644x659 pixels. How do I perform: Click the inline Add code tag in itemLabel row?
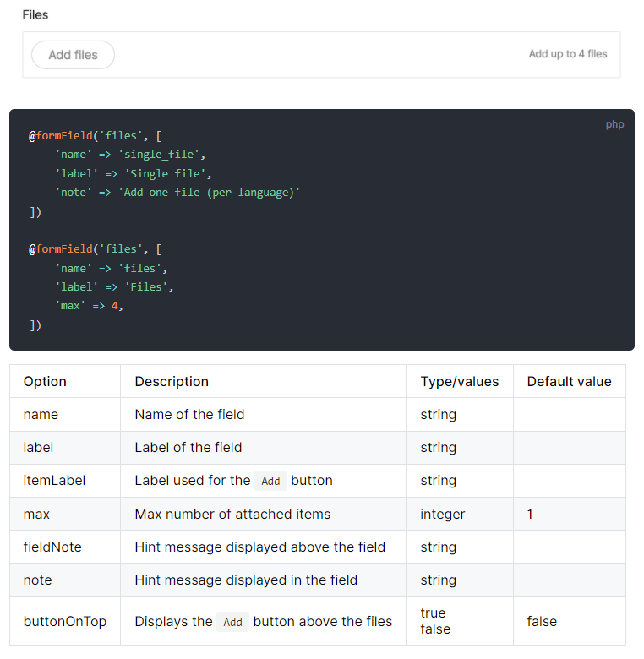[270, 481]
